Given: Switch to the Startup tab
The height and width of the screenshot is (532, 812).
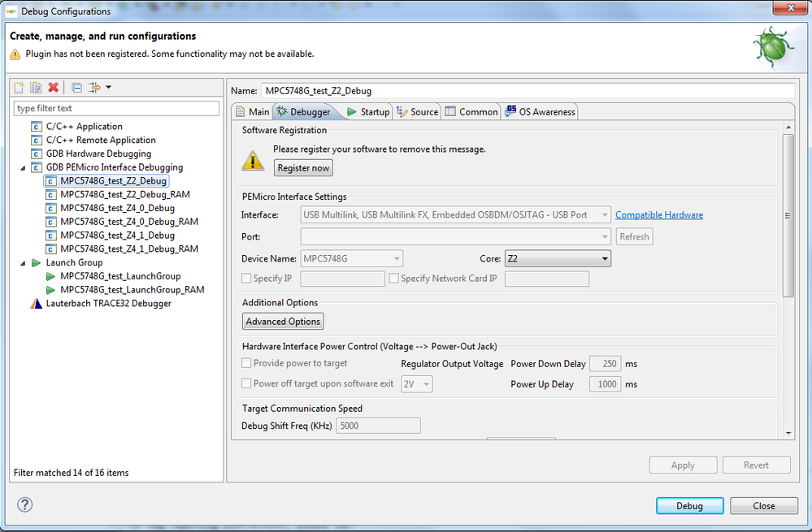Looking at the screenshot, I should 368,112.
